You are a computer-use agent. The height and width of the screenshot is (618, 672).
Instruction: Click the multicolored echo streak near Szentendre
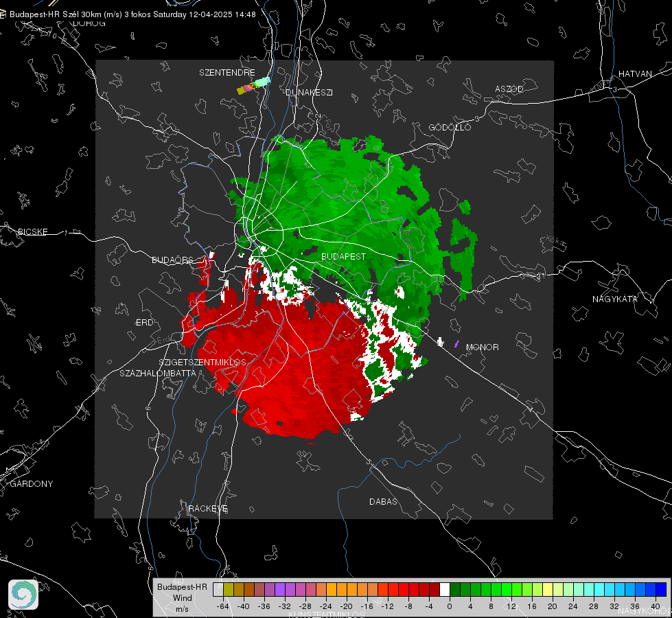(x=254, y=85)
